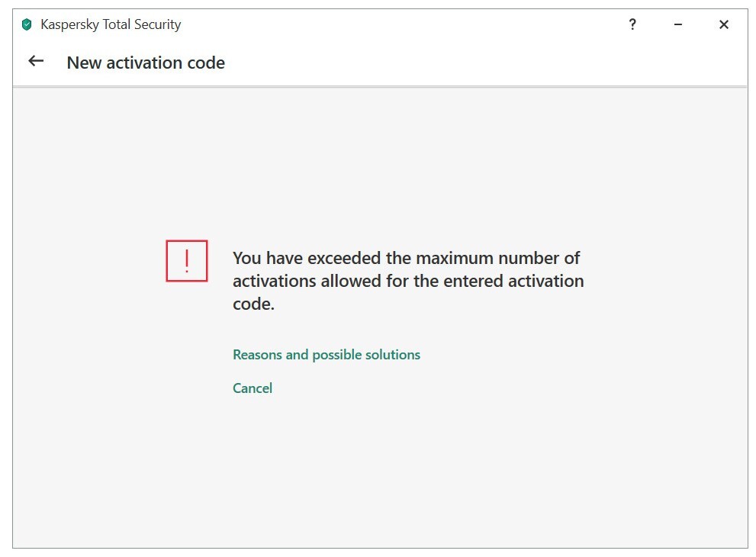756x557 pixels.
Task: Click the Kaspersky green shield logo
Action: 27,24
